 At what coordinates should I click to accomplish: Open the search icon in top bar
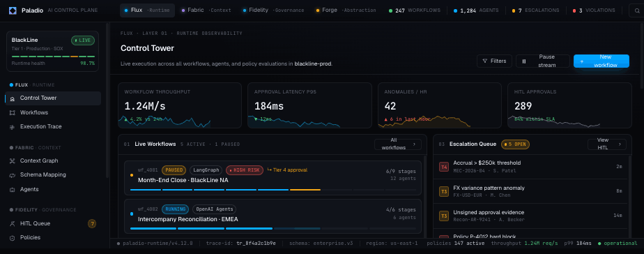(x=637, y=10)
